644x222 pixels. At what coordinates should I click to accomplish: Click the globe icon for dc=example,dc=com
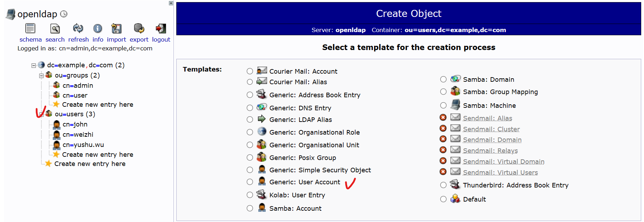42,65
